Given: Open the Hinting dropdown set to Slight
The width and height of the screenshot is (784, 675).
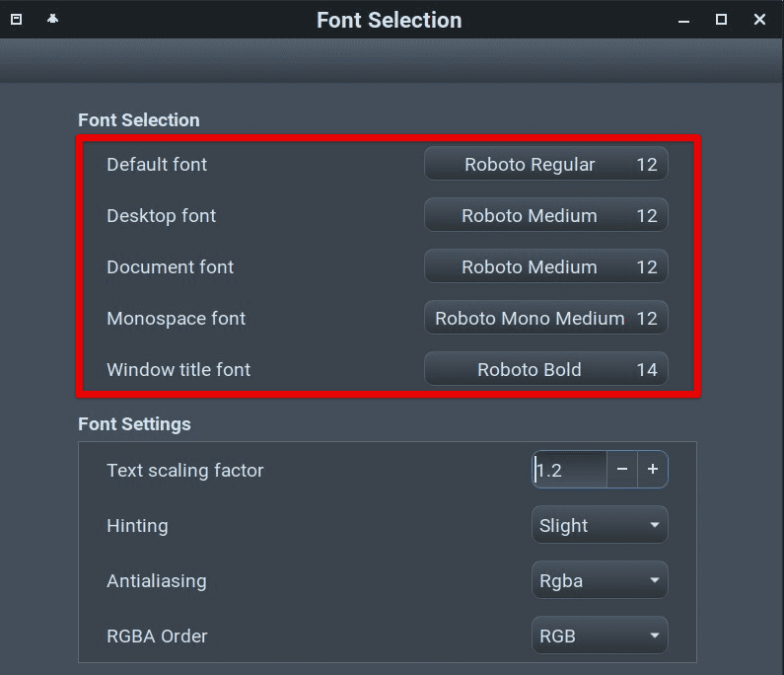Looking at the screenshot, I should pyautogui.click(x=599, y=526).
